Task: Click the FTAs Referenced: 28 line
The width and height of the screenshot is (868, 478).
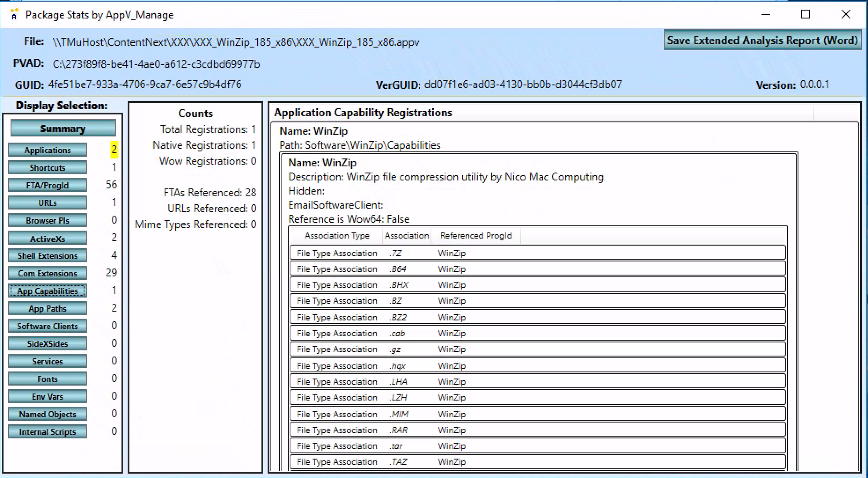Action: tap(210, 192)
